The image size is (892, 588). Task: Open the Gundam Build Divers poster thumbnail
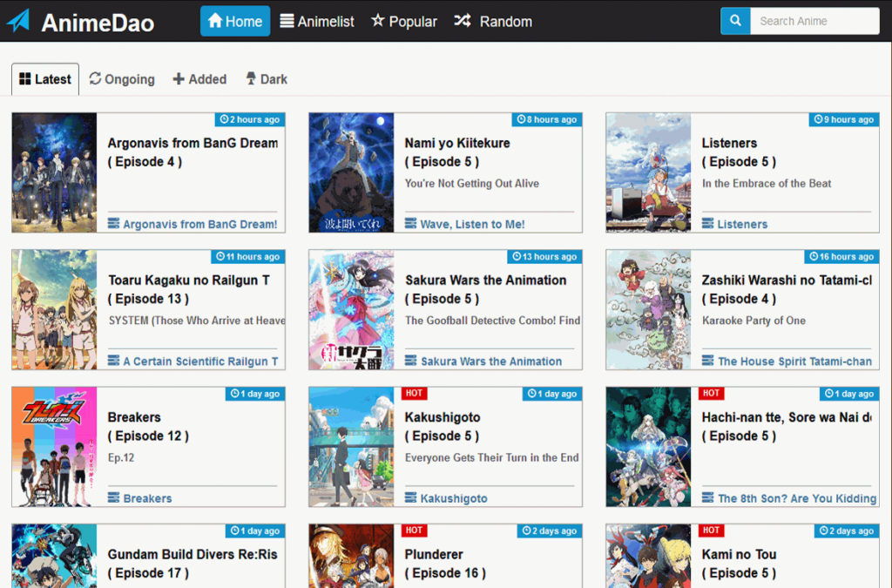coord(55,556)
